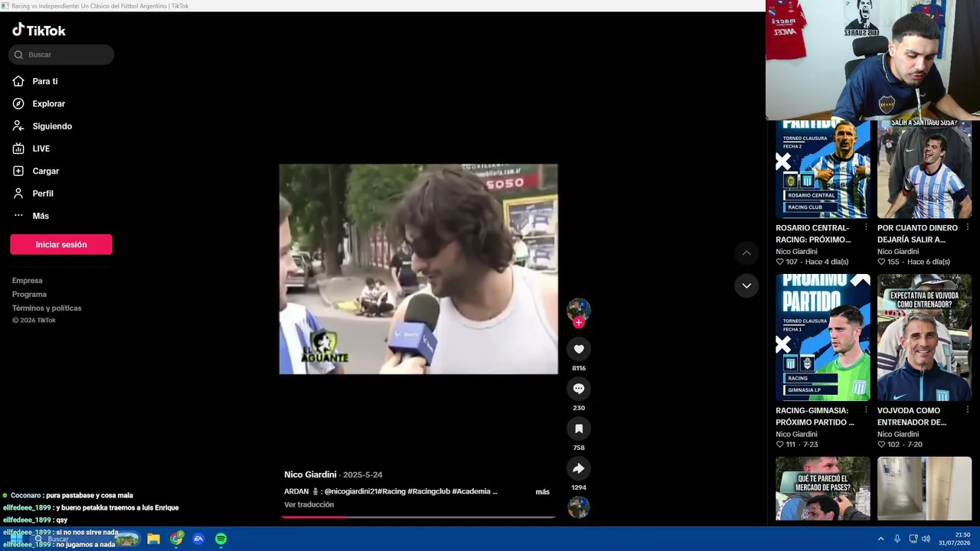
Task: Click the 'RACING-GIMNASIA: PRÓXIMO PARTIDO...' title
Action: point(815,416)
